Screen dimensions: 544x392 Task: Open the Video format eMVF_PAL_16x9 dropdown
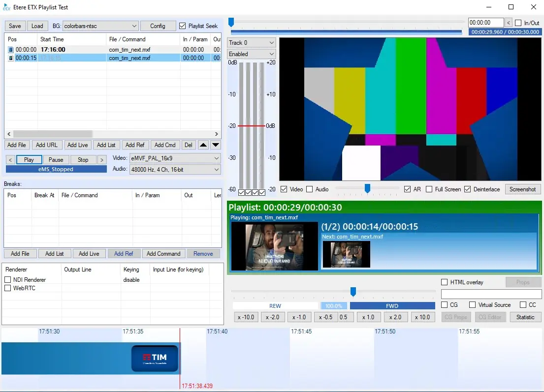coord(217,158)
